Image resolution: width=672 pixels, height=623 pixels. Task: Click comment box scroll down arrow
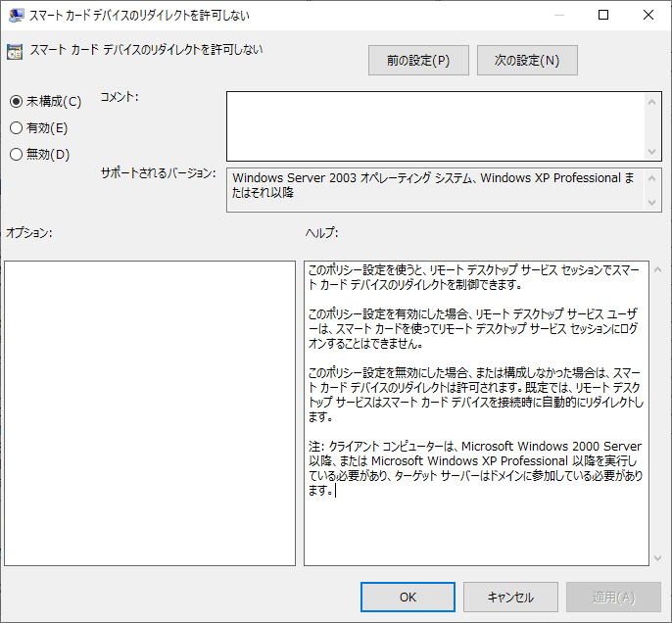[651, 151]
